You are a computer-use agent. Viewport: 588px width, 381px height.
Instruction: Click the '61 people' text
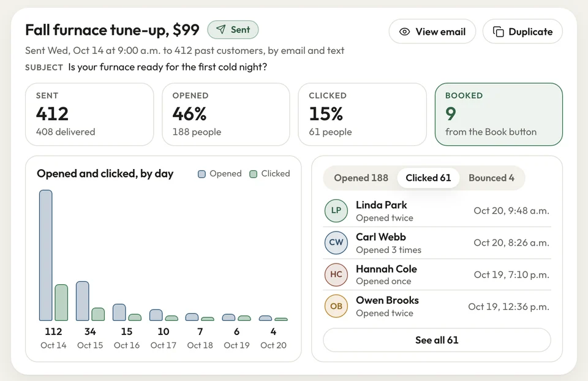pyautogui.click(x=330, y=132)
